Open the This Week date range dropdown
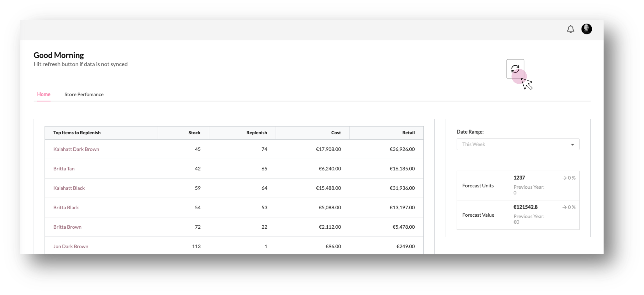The image size is (644, 295). [517, 144]
